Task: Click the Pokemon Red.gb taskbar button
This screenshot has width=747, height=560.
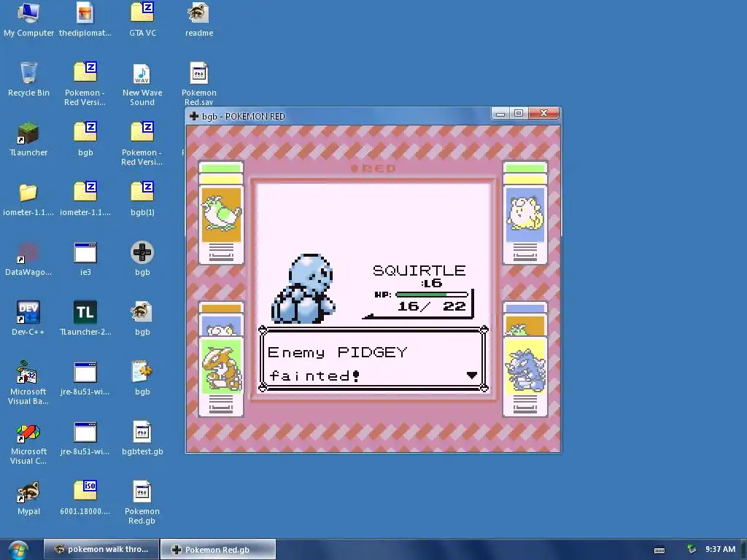Action: [217, 549]
